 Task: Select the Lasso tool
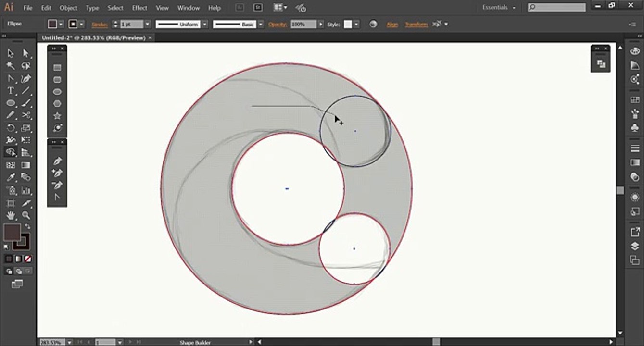(26, 66)
